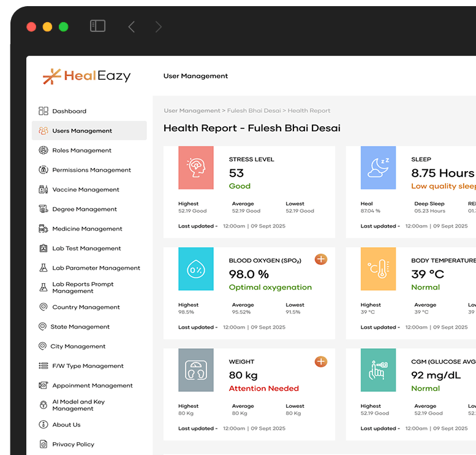Image resolution: width=476 pixels, height=455 pixels.
Task: Expand Weight card with orange plus button
Action: (x=321, y=361)
